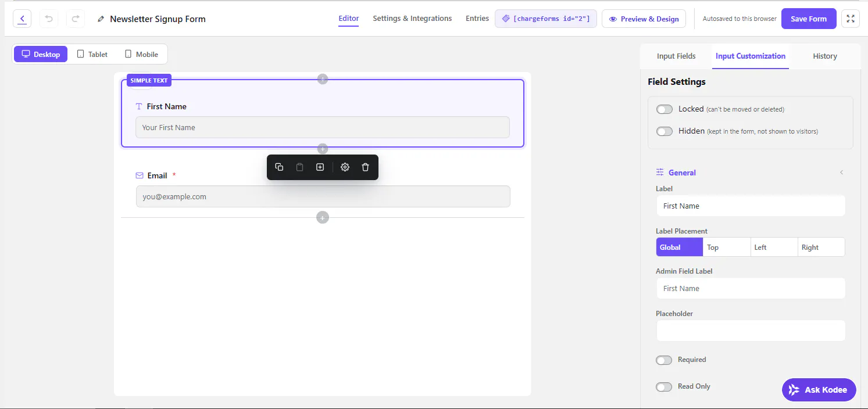Toggle the Hidden switch
Screen dimensions: 868x409
pyautogui.click(x=665, y=131)
